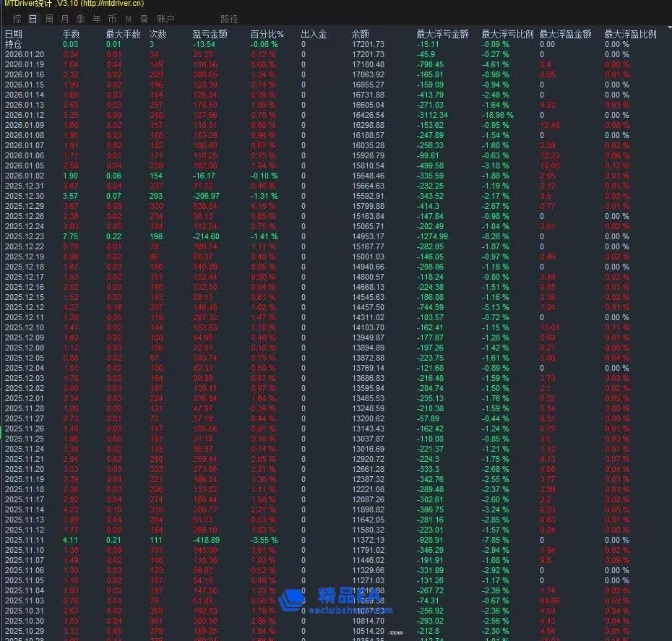This screenshot has height=641, width=672.
Task: Open the 币 currency tab
Action: [112, 19]
